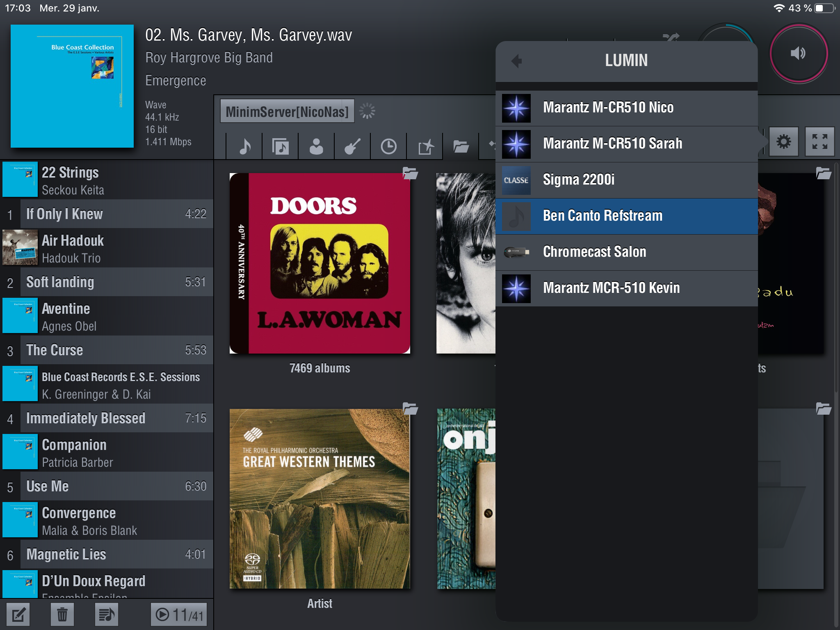
Task: Open the saved playlists icon
Action: coord(106,614)
